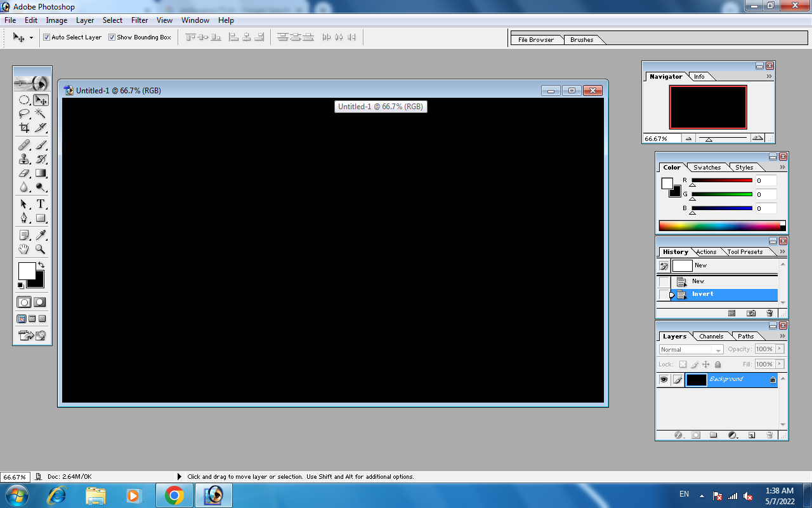Select the Slice tool
This screenshot has height=508, width=812.
pos(41,128)
